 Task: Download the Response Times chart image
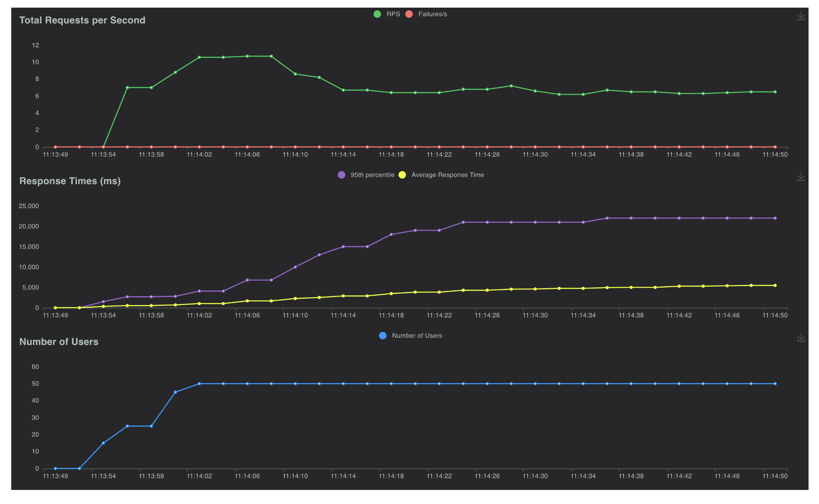pos(801,177)
